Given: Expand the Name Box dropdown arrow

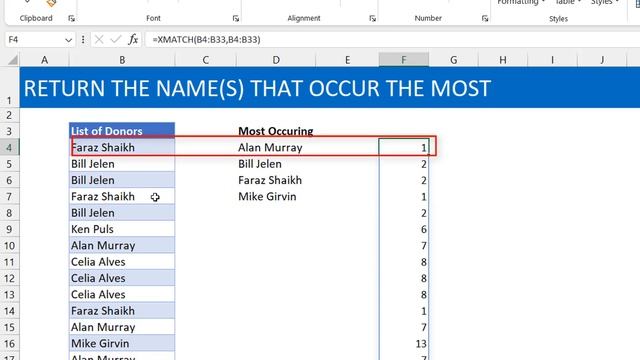Looking at the screenshot, I should click(68, 40).
